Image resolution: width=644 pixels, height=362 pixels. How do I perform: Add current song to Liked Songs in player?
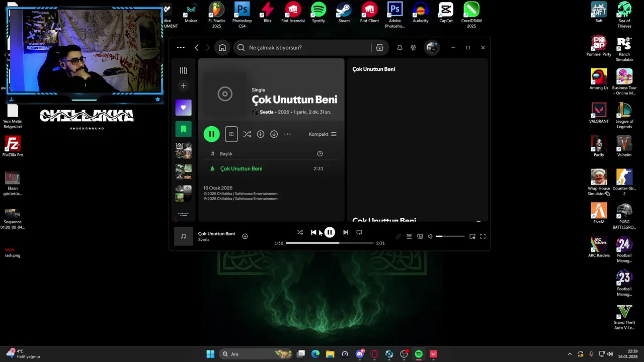click(245, 236)
